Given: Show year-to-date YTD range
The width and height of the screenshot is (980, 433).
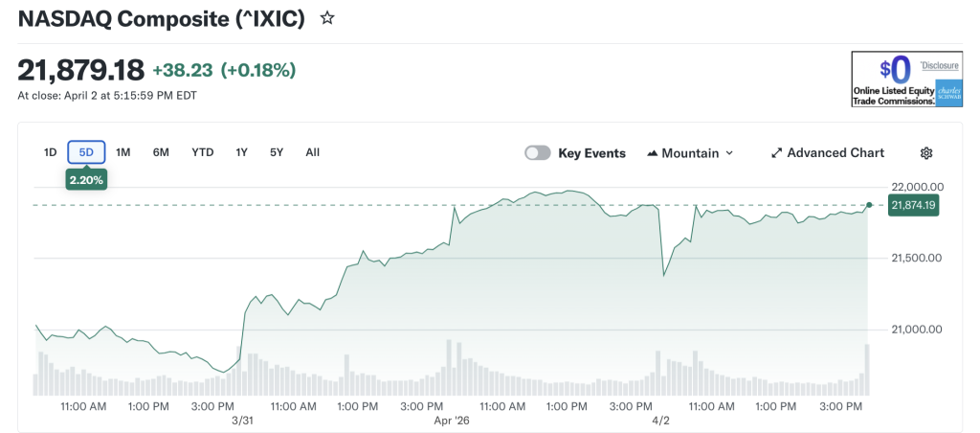Looking at the screenshot, I should [202, 152].
